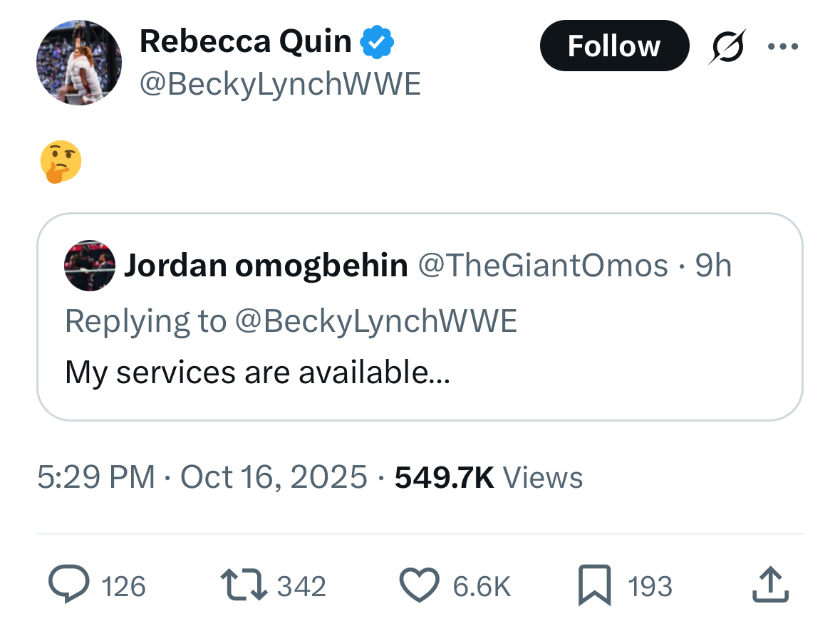
Task: Open Jordan omogbehin's name in quoted tweet
Action: 266,266
